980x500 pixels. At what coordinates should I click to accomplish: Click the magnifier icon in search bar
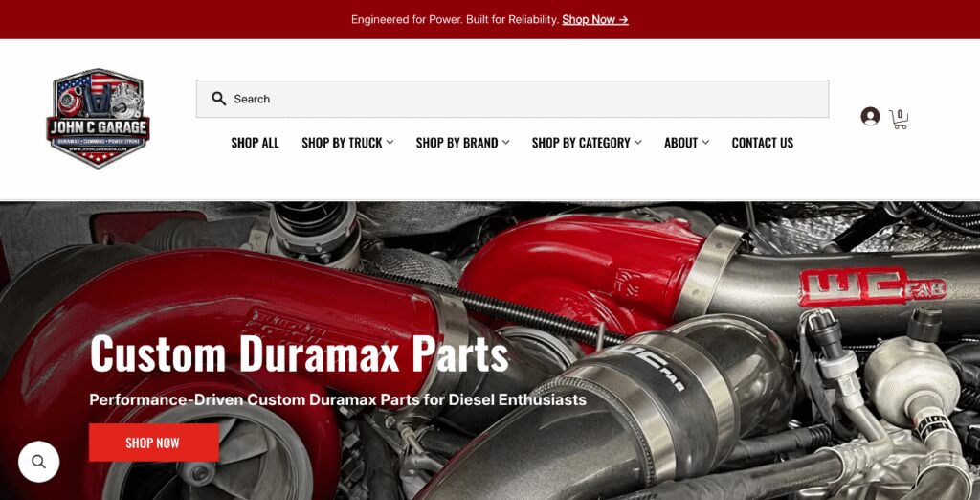(219, 99)
